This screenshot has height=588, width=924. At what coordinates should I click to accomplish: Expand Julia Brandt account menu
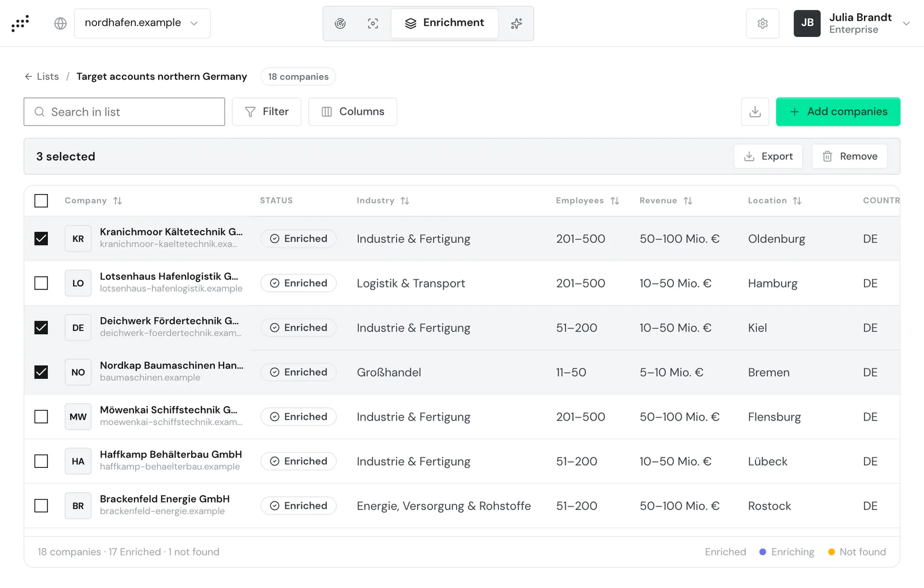point(906,24)
